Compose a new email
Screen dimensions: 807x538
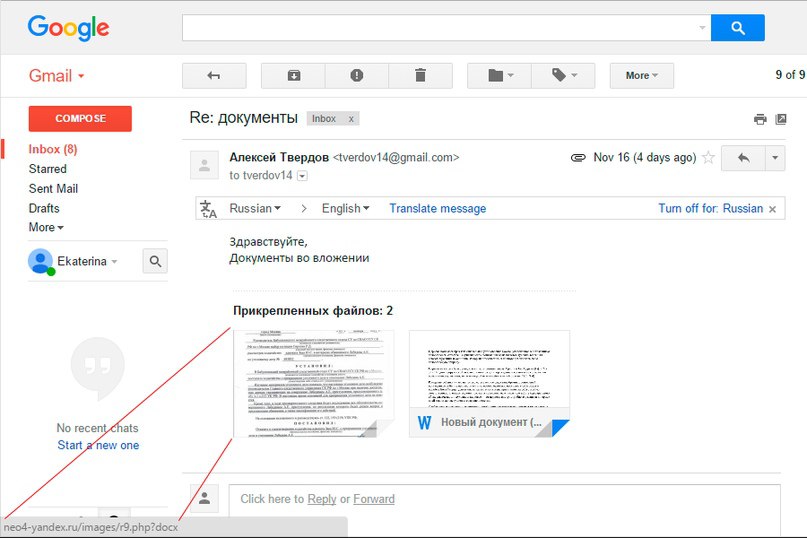(x=80, y=118)
